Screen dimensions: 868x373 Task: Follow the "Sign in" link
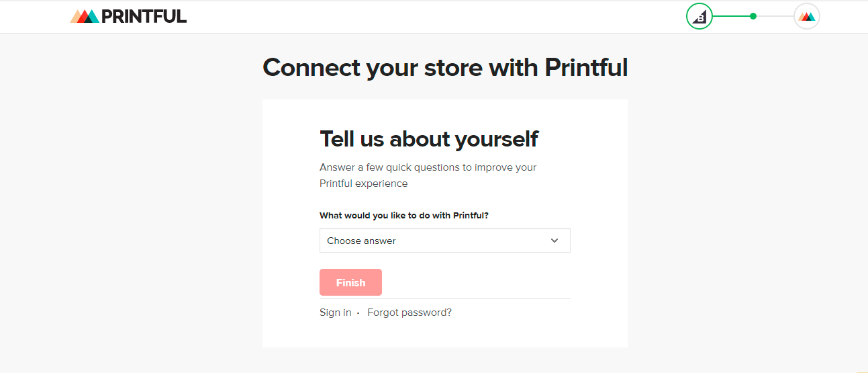pos(336,313)
